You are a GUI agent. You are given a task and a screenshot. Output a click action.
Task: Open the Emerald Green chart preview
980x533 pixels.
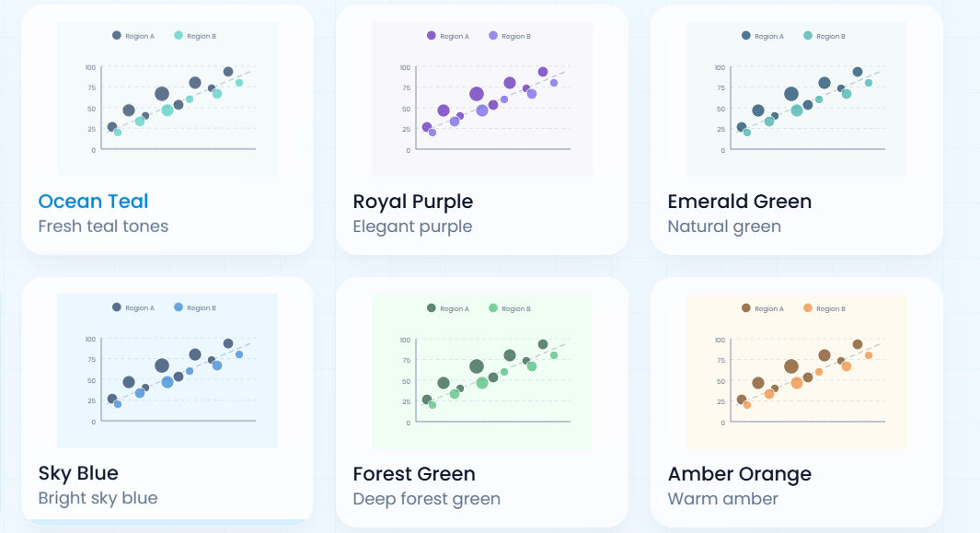[797, 99]
